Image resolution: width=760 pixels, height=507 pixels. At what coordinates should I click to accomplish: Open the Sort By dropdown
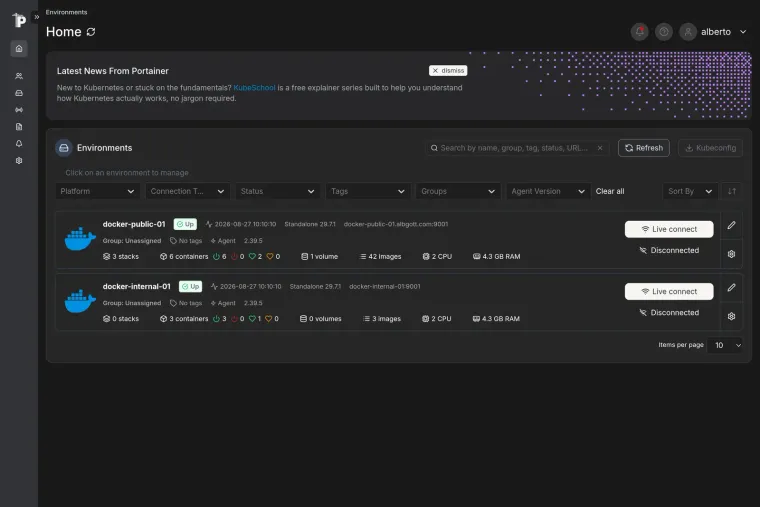[690, 191]
